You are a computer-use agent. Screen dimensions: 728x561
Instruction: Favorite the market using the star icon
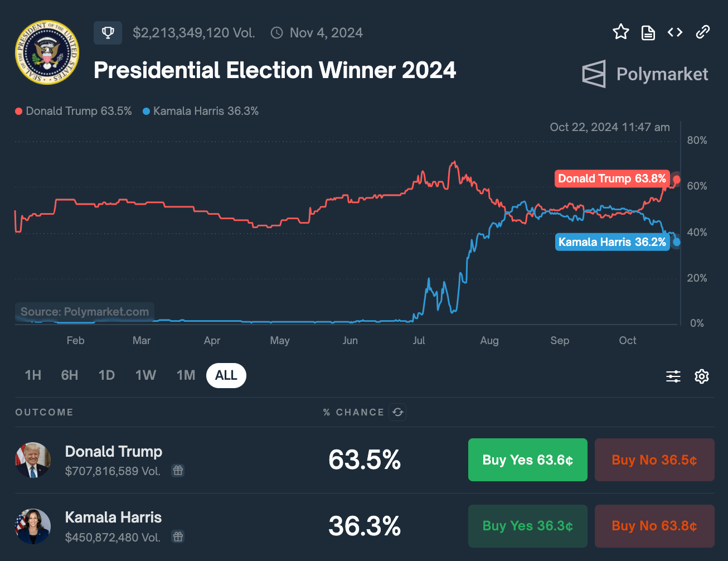click(620, 32)
